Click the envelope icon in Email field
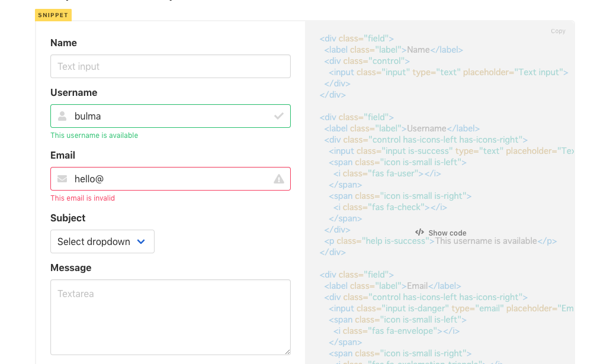The image size is (597, 364). tap(62, 179)
